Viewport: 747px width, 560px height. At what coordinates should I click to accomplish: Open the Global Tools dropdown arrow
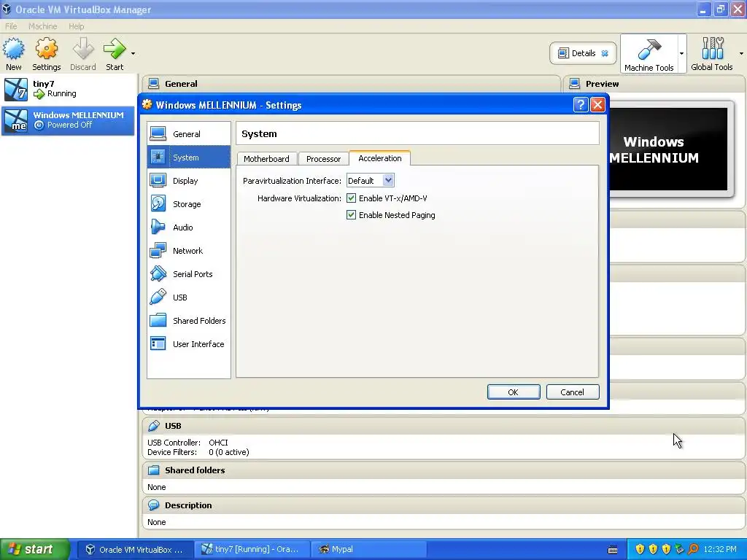click(x=741, y=53)
